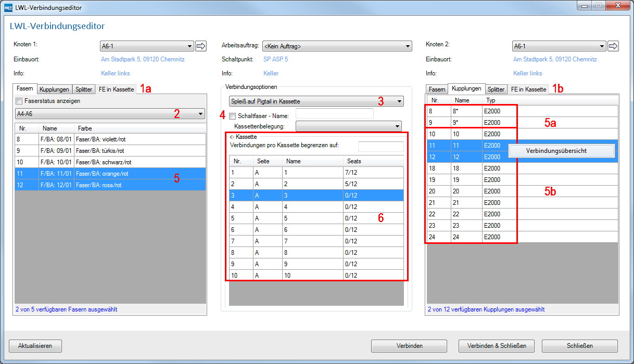
Task: Click Typ column header in coupling list
Action: coord(550,100)
